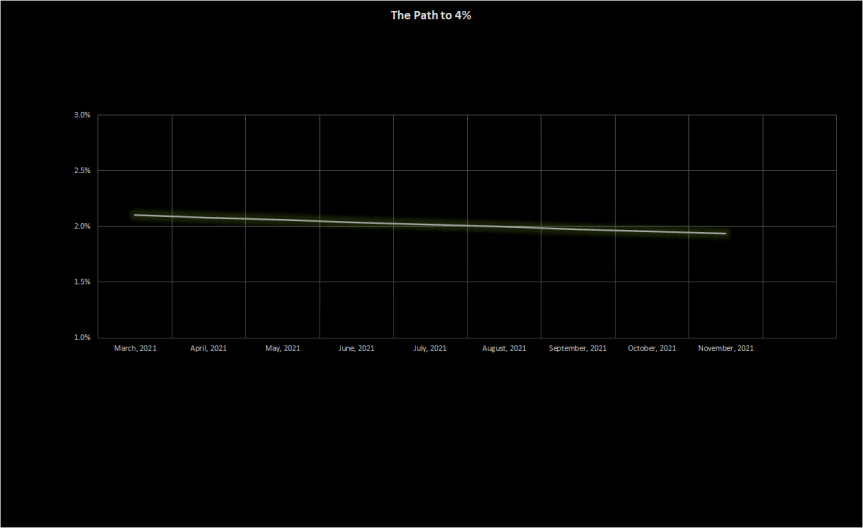Click the 2.0% vertical axis label
The width and height of the screenshot is (863, 528).
81,226
